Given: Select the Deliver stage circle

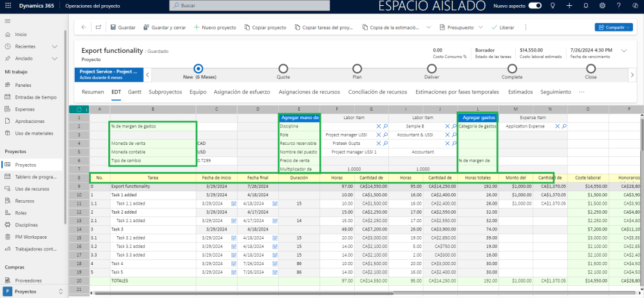Looking at the screenshot, I should [431, 68].
